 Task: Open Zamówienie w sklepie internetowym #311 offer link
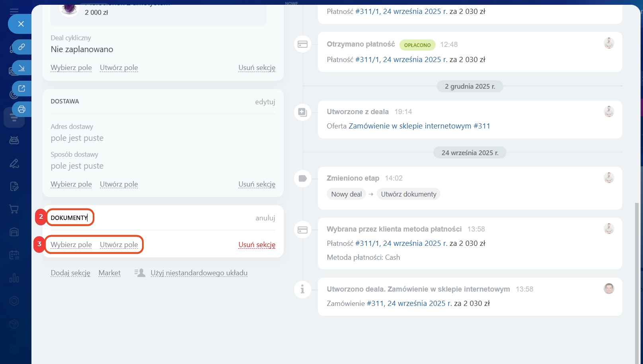click(419, 126)
